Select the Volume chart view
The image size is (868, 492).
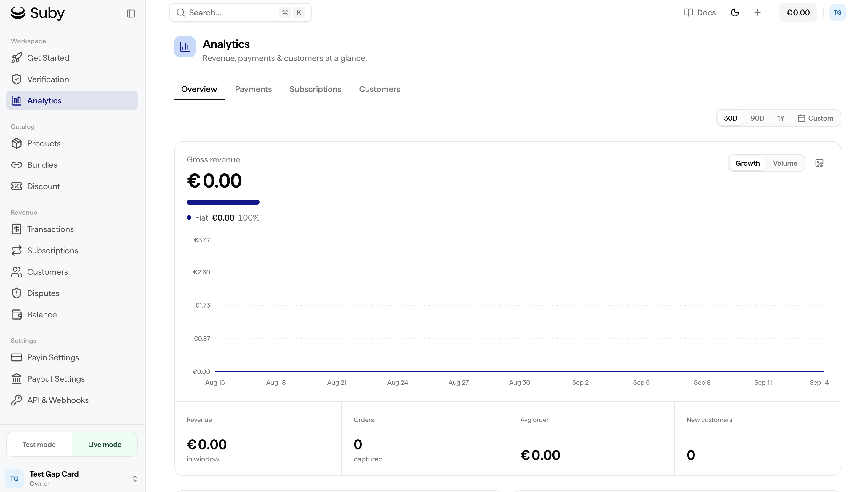pos(785,163)
